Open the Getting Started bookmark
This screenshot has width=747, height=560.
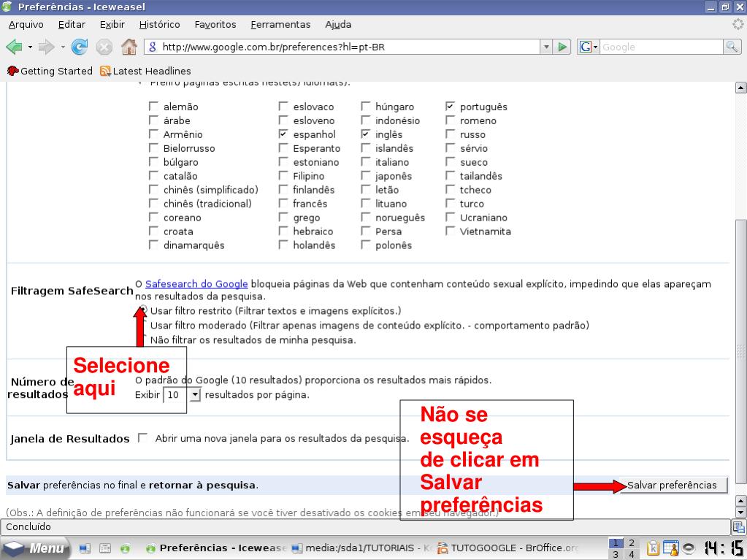(50, 71)
